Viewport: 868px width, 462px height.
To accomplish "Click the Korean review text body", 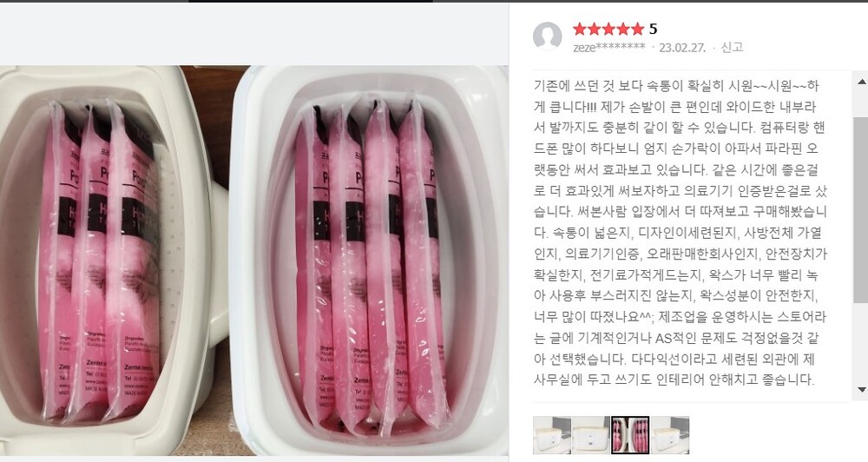I will click(681, 233).
